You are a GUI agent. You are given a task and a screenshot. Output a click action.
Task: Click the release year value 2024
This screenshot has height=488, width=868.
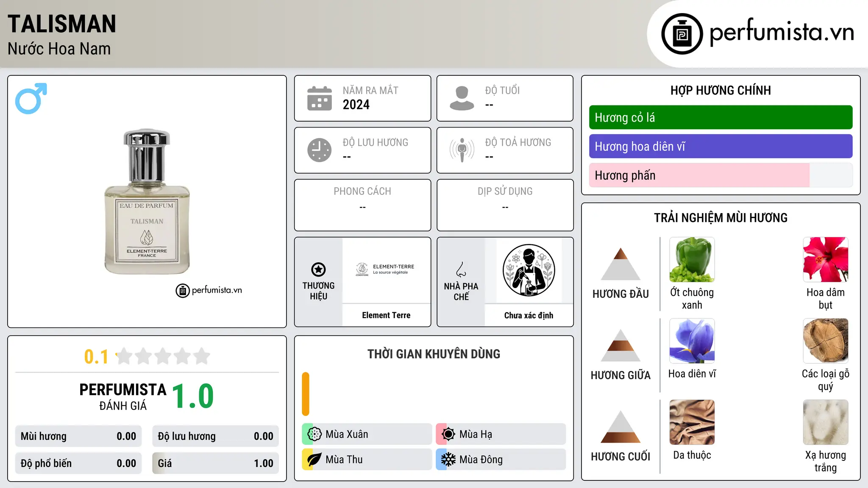pyautogui.click(x=356, y=105)
